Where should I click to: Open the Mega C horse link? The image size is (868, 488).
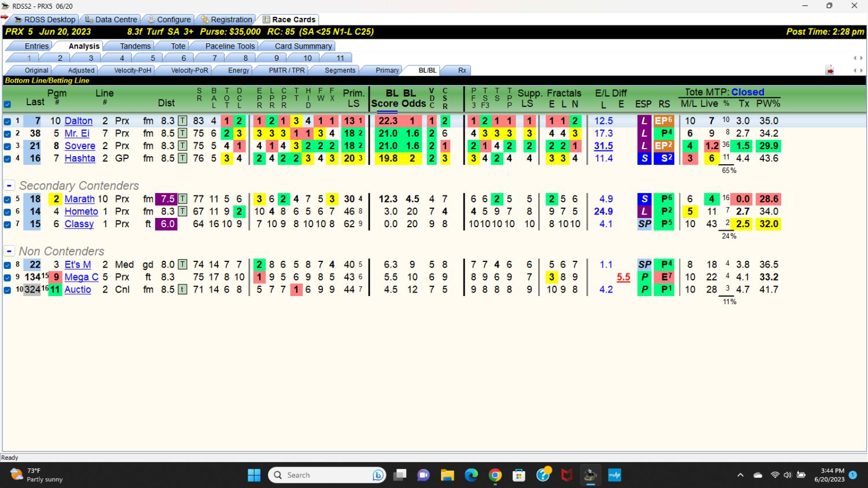click(x=82, y=277)
